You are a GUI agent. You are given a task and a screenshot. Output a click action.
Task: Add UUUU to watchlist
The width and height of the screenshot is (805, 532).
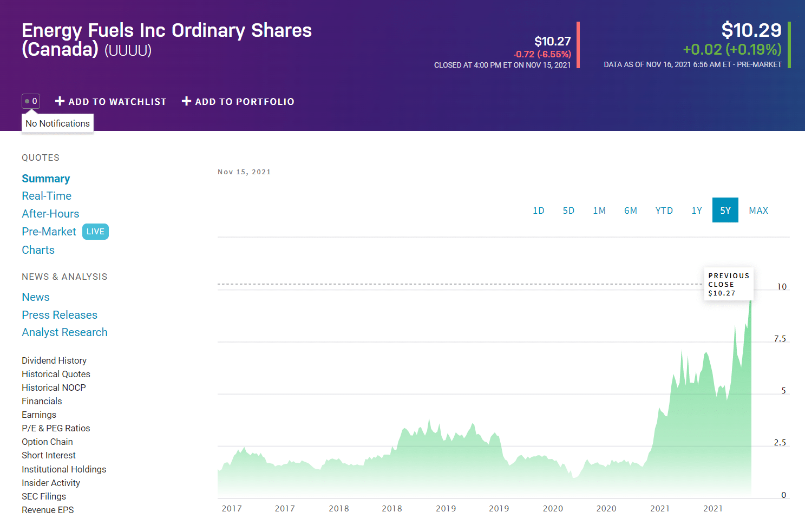(x=111, y=102)
